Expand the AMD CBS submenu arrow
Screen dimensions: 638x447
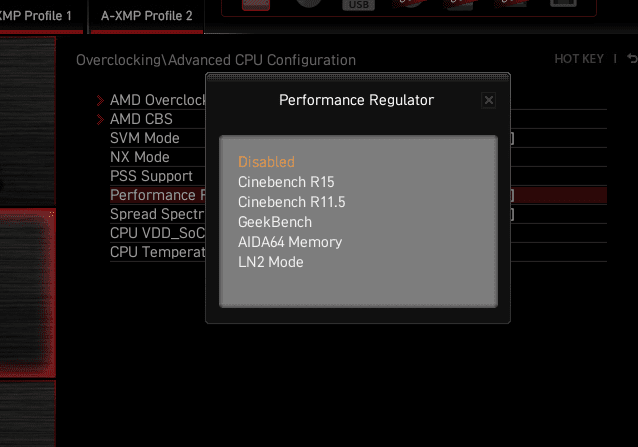click(100, 119)
